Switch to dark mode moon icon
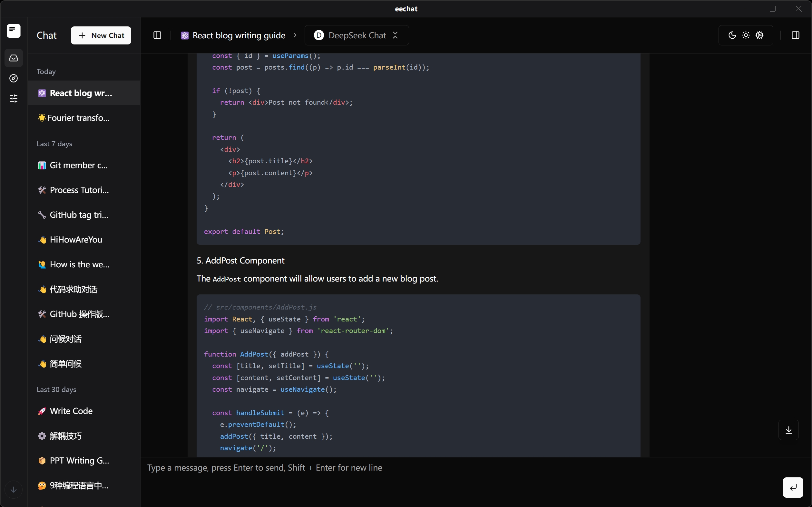This screenshot has height=507, width=812. (732, 35)
